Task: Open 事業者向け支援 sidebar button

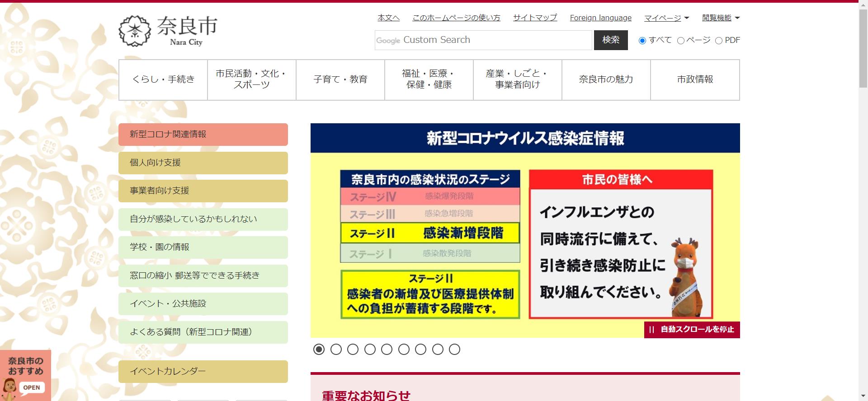Action: (203, 191)
